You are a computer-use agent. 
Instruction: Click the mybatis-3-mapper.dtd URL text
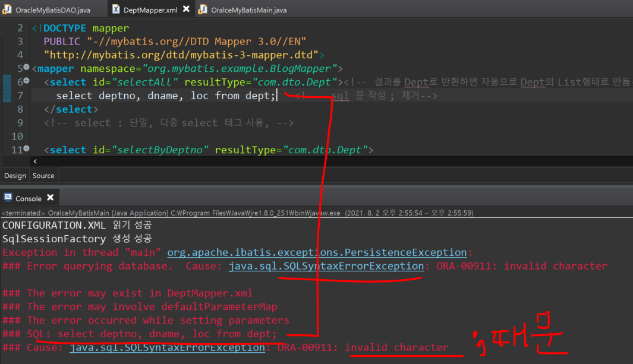coord(181,55)
